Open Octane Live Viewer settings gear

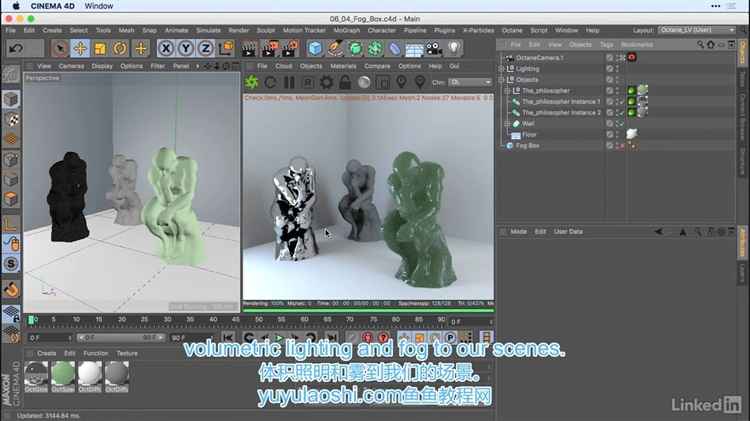[327, 82]
